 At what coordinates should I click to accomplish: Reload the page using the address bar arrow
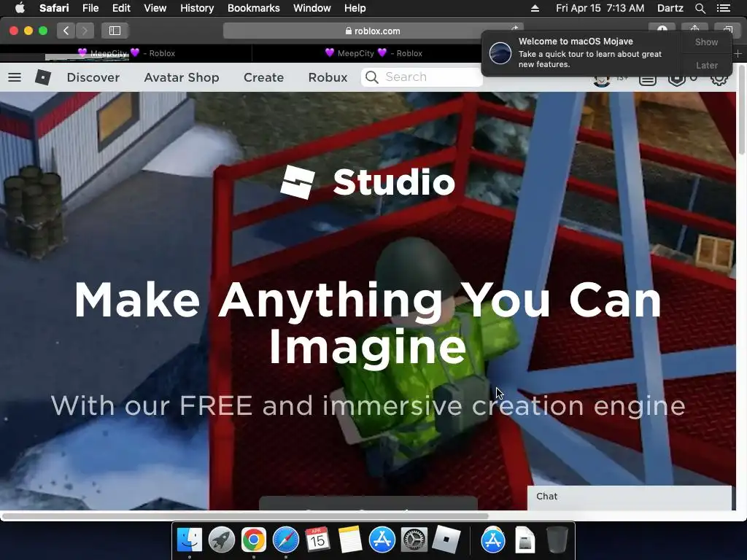click(514, 28)
